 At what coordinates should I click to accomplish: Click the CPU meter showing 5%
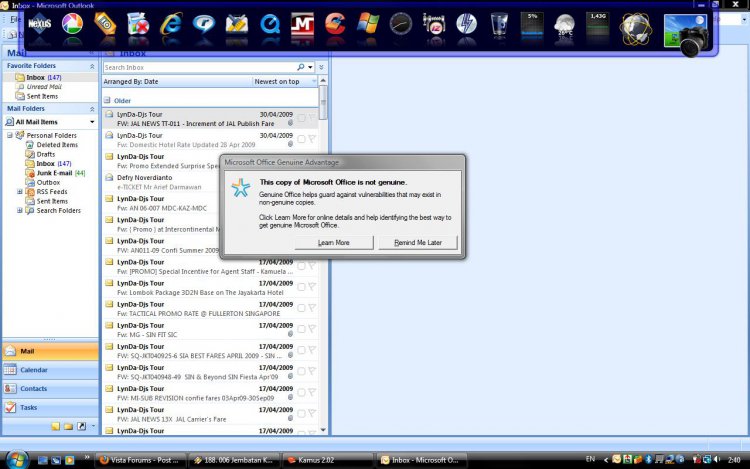[x=532, y=24]
